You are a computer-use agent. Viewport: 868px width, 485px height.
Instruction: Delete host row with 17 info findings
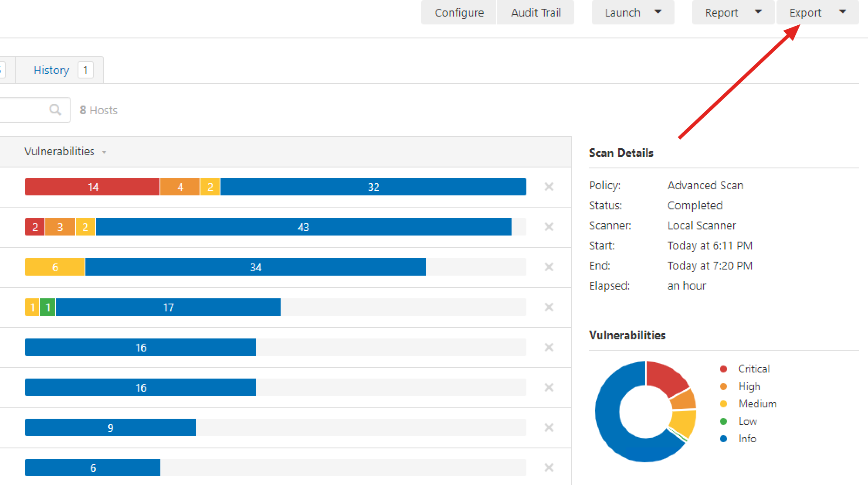click(549, 307)
